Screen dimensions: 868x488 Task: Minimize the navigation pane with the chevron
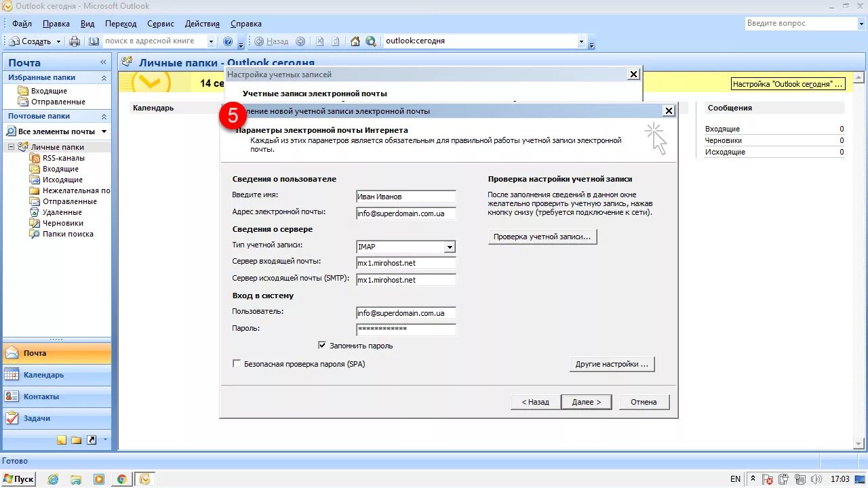104,62
